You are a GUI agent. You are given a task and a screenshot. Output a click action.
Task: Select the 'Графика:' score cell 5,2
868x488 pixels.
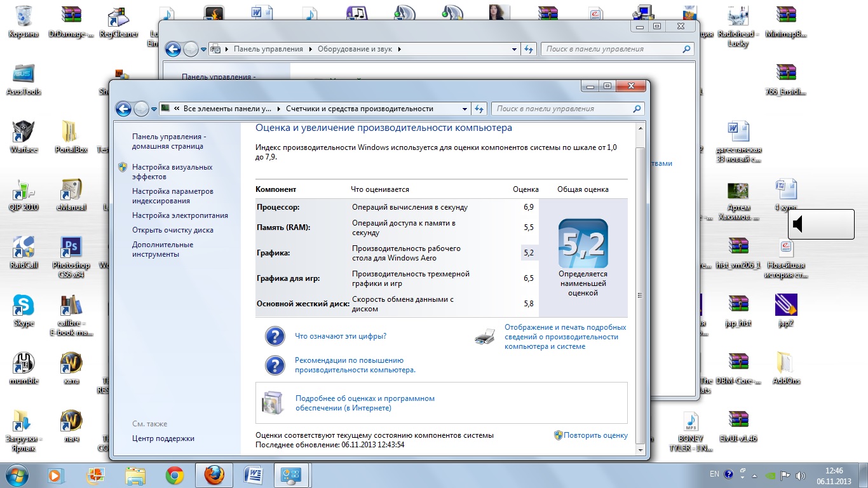(529, 253)
